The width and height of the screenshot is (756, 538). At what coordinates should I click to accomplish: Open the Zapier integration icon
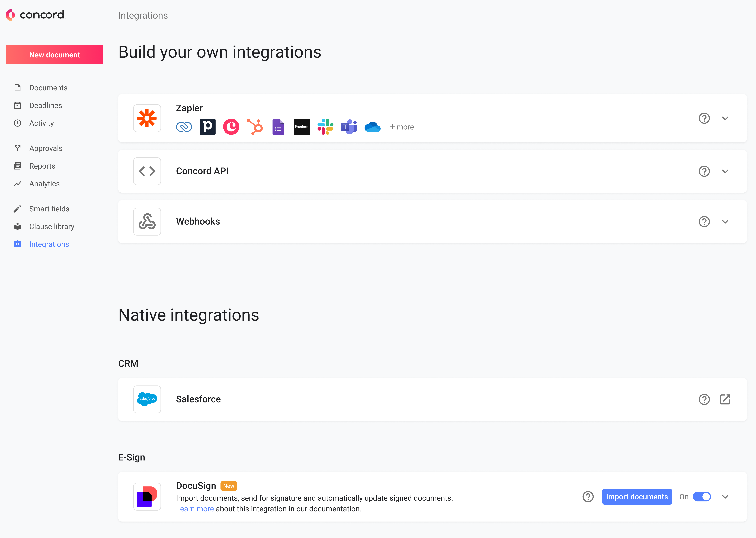[x=147, y=118]
